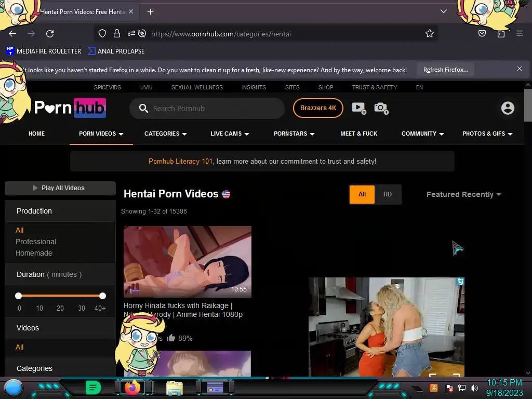Select All under the Videos filter
Screen dimensions: 532x399
(19, 348)
